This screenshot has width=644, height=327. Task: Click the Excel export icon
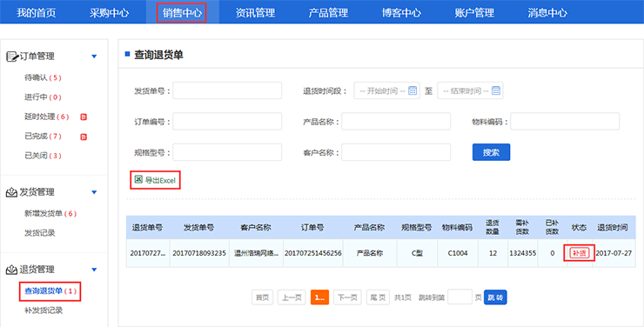(x=139, y=180)
